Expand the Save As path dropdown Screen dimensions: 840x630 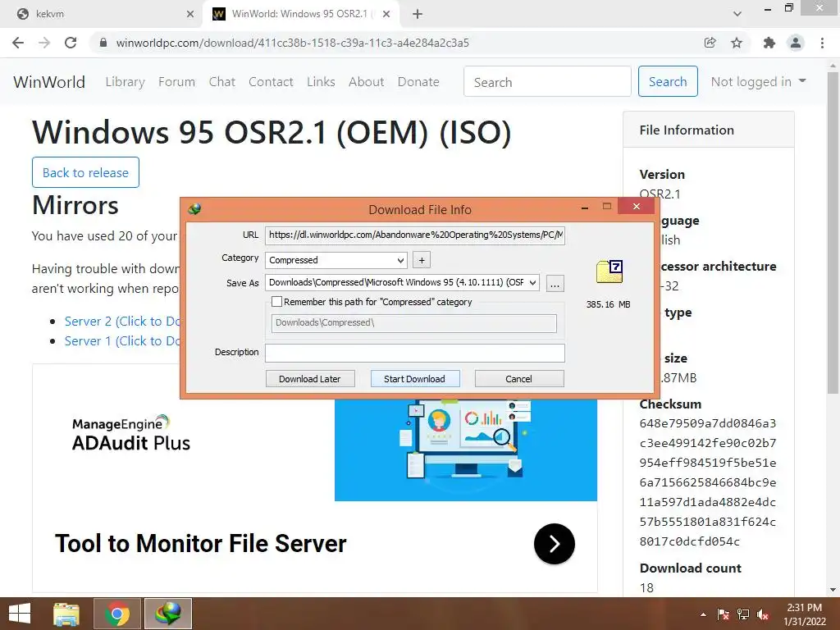tap(532, 282)
